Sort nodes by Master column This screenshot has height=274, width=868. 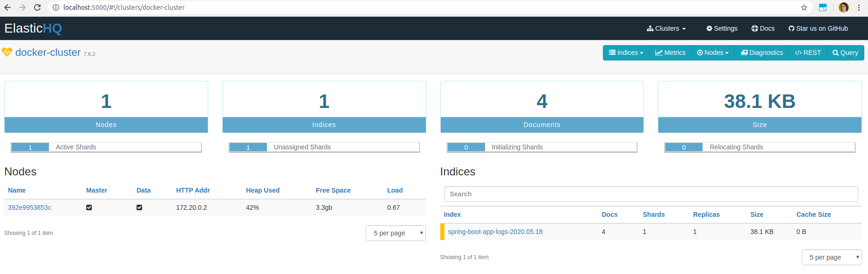pos(96,190)
